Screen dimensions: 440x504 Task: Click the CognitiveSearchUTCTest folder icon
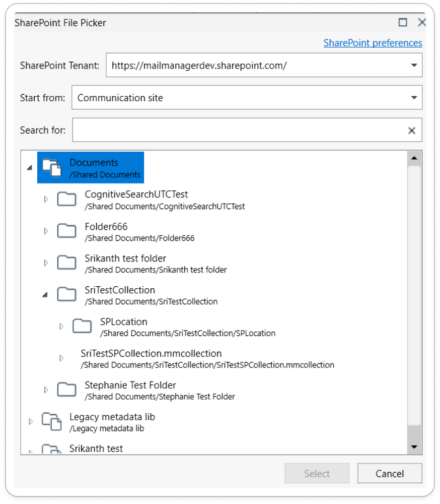[67, 199]
